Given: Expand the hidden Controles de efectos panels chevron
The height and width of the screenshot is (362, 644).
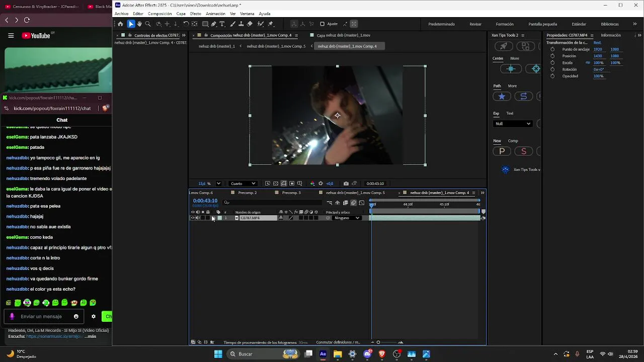Looking at the screenshot, I should (184, 35).
